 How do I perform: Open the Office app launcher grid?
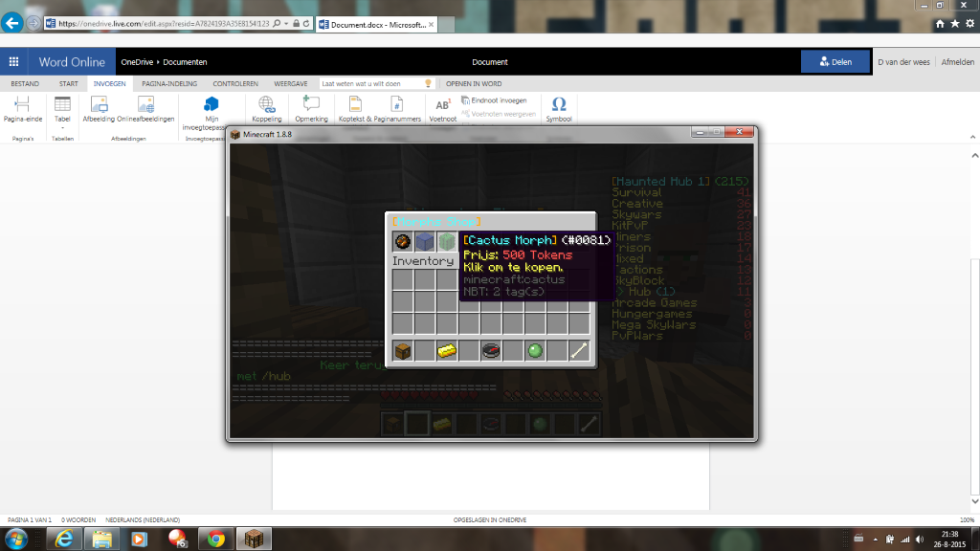tap(13, 62)
